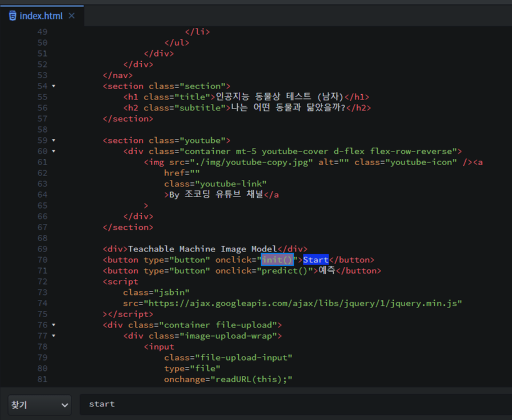
Task: Click the search field containing 'start'
Action: pos(295,405)
